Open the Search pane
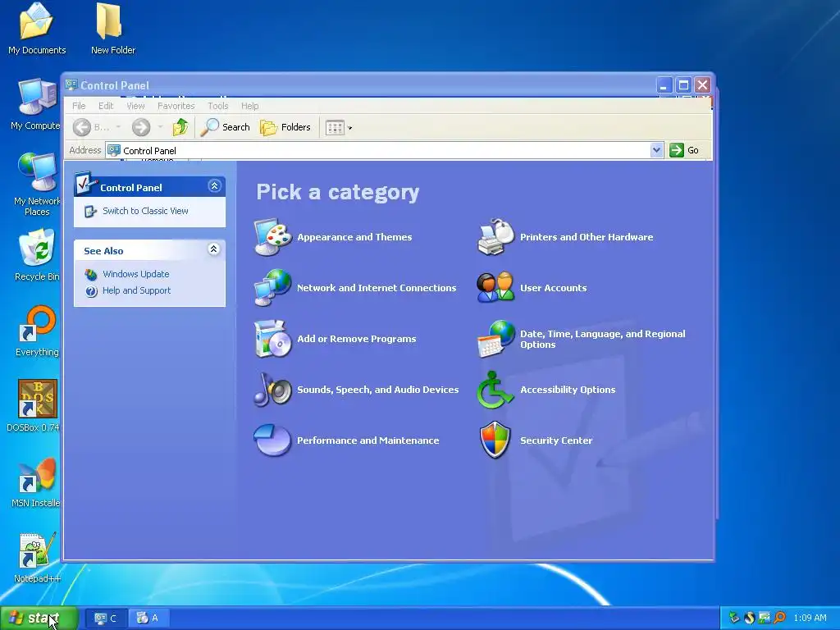840x630 pixels. tap(225, 127)
